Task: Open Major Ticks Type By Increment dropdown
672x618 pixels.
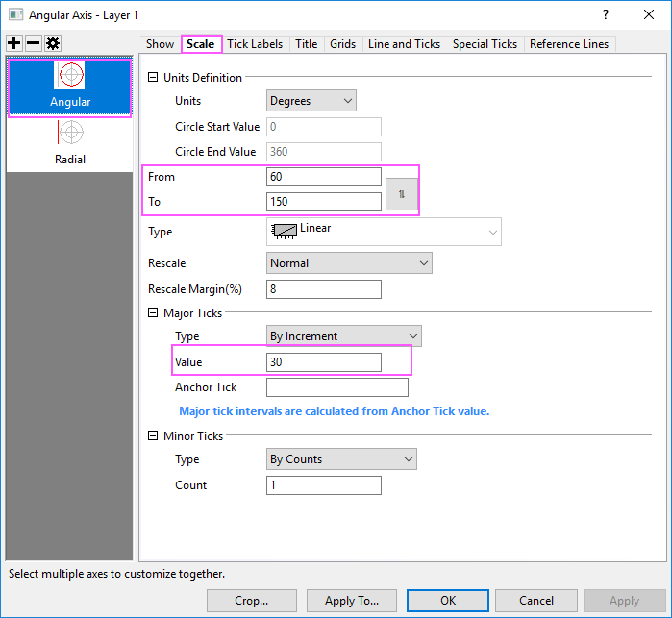Action: coord(343,336)
